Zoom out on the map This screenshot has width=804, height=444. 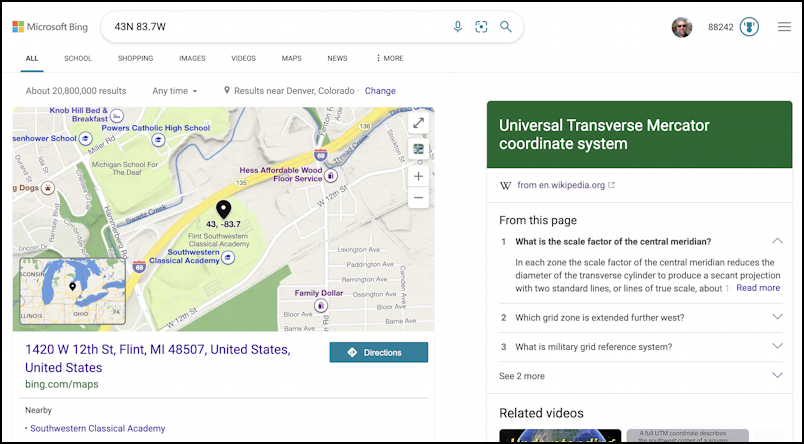[x=418, y=198]
